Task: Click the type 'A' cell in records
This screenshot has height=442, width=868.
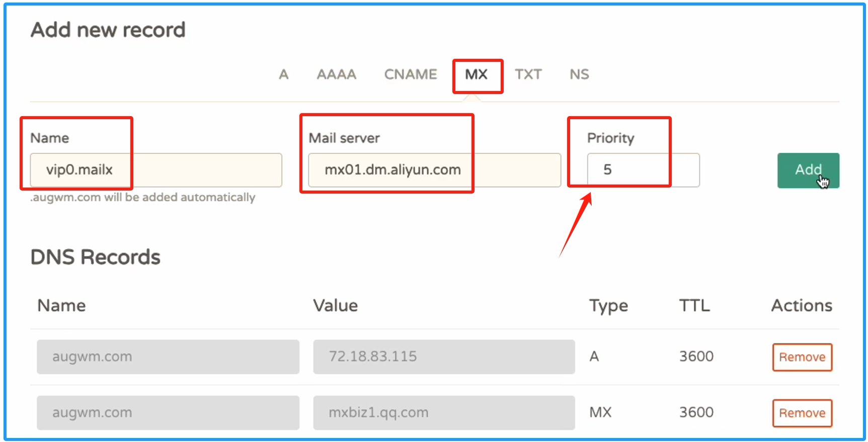Action: tap(594, 357)
